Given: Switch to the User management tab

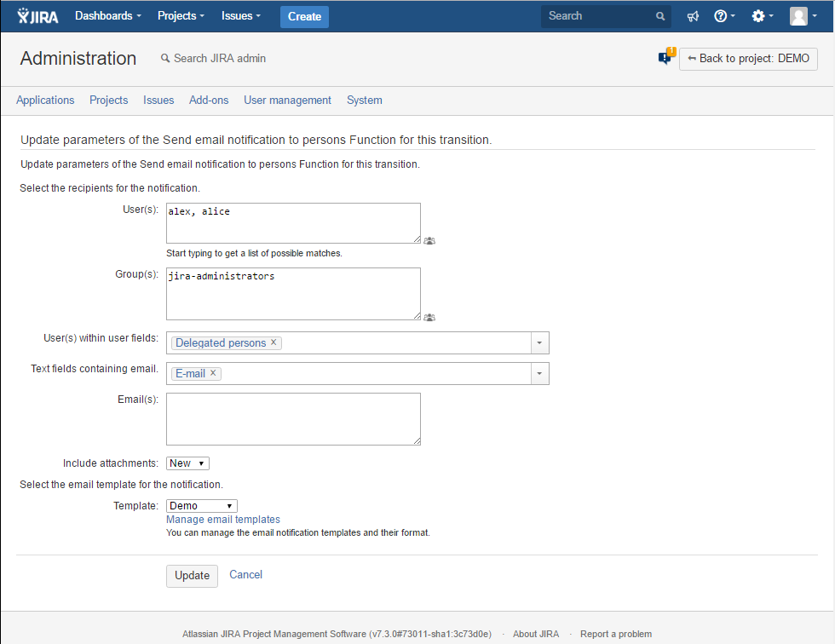Looking at the screenshot, I should (288, 100).
